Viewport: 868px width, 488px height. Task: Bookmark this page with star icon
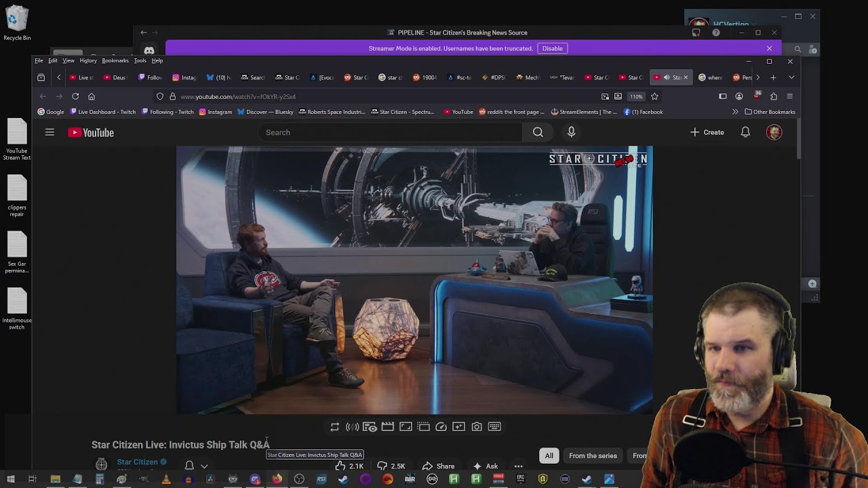(654, 96)
